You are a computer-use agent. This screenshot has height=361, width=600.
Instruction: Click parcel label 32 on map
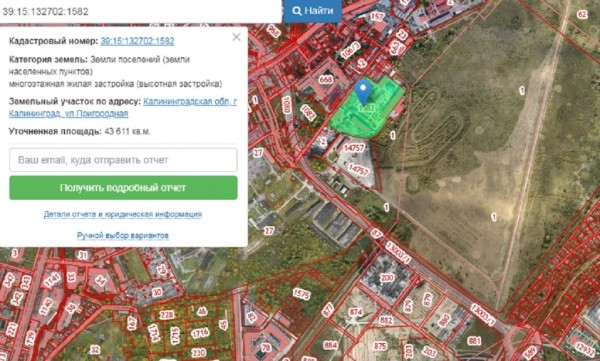(x=95, y=350)
